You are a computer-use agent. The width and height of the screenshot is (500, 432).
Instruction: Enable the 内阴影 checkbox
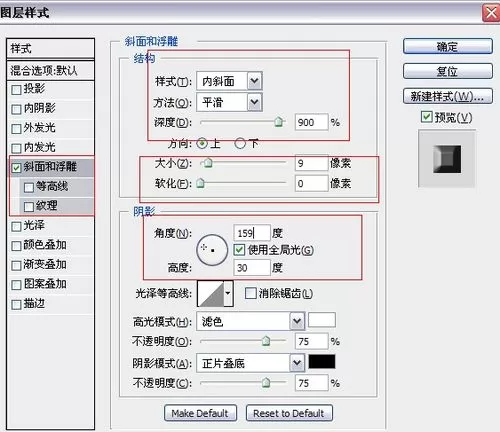pyautogui.click(x=16, y=109)
